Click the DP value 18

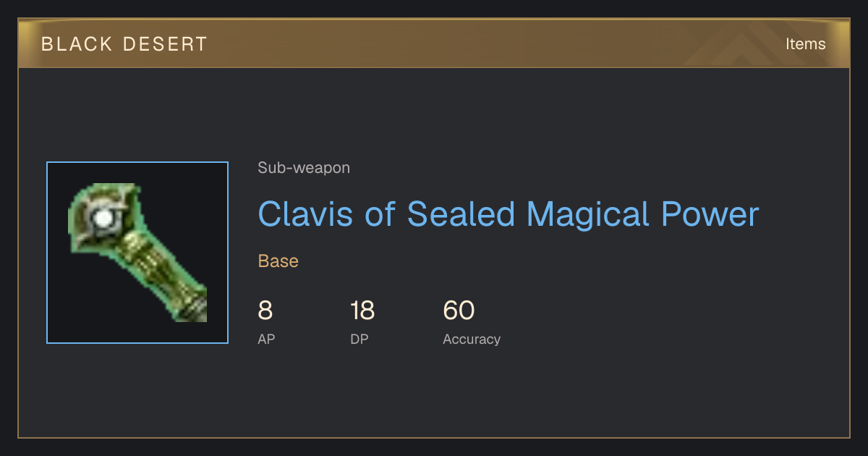[x=362, y=311]
